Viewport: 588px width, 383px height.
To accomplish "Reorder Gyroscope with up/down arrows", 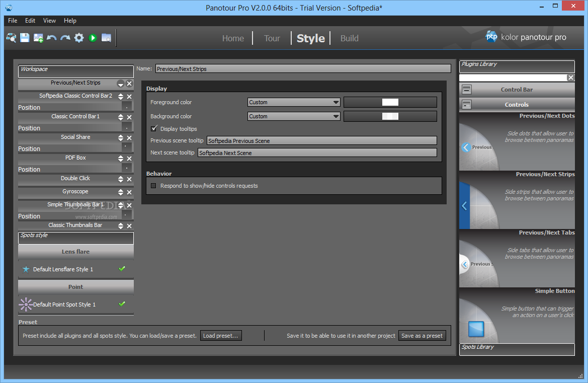I will (120, 192).
